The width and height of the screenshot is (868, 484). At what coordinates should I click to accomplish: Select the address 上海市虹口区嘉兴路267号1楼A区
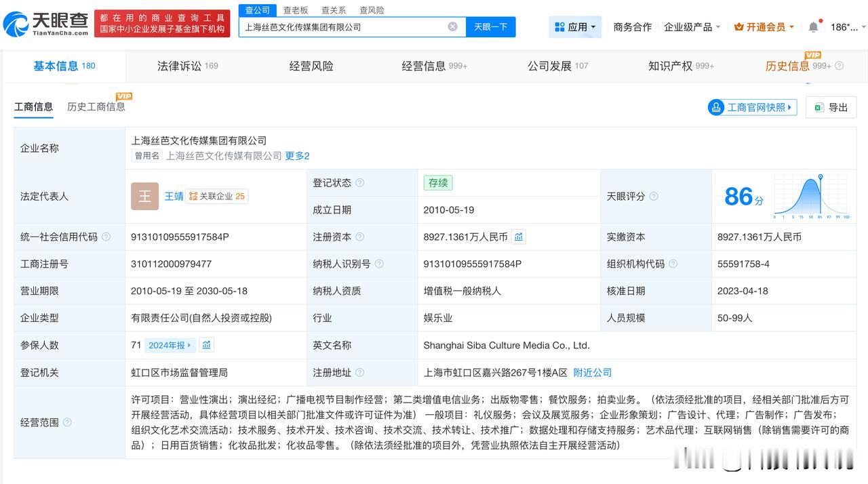coord(495,372)
